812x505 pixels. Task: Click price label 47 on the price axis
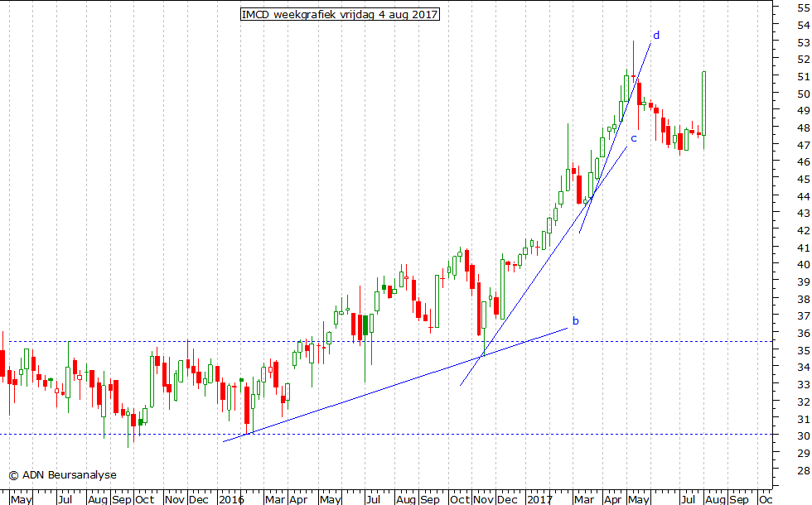click(804, 146)
